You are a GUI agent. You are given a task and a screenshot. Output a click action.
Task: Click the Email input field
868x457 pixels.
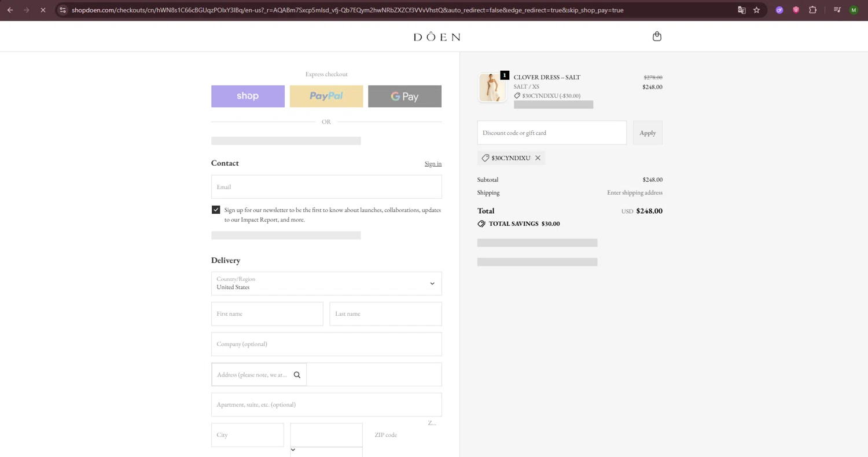pos(326,187)
